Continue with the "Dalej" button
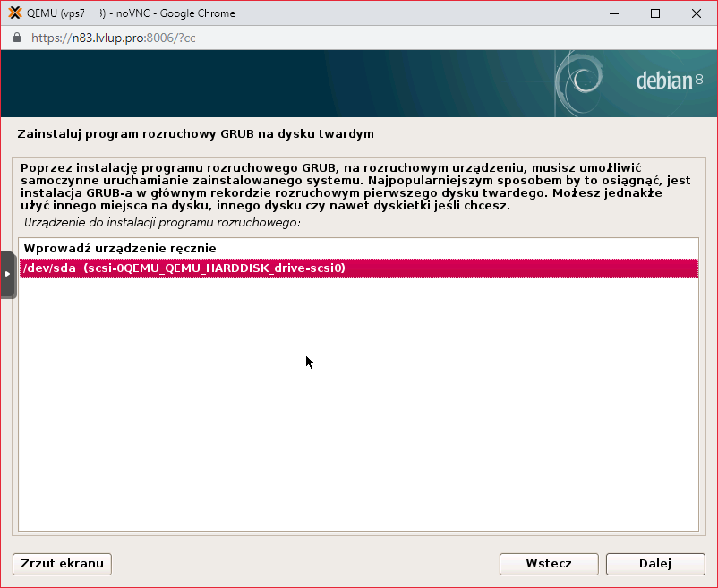The image size is (718, 588). [654, 564]
